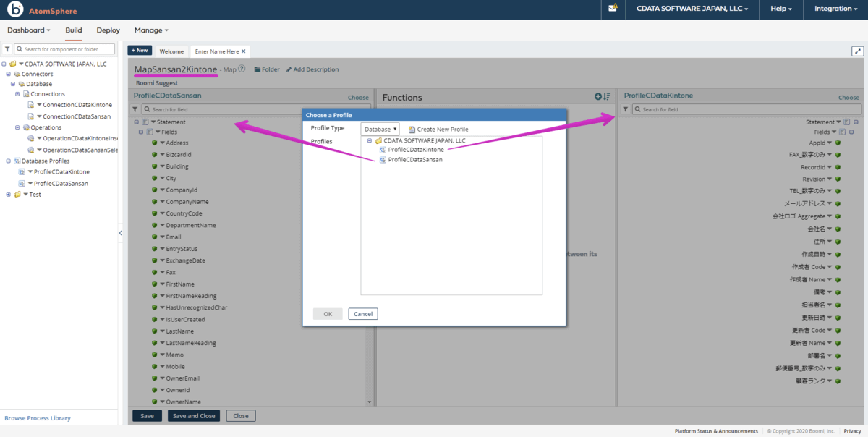Viewport: 868px width, 437px height.
Task: Select the CompanyName field in Sansan panel
Action: point(187,202)
